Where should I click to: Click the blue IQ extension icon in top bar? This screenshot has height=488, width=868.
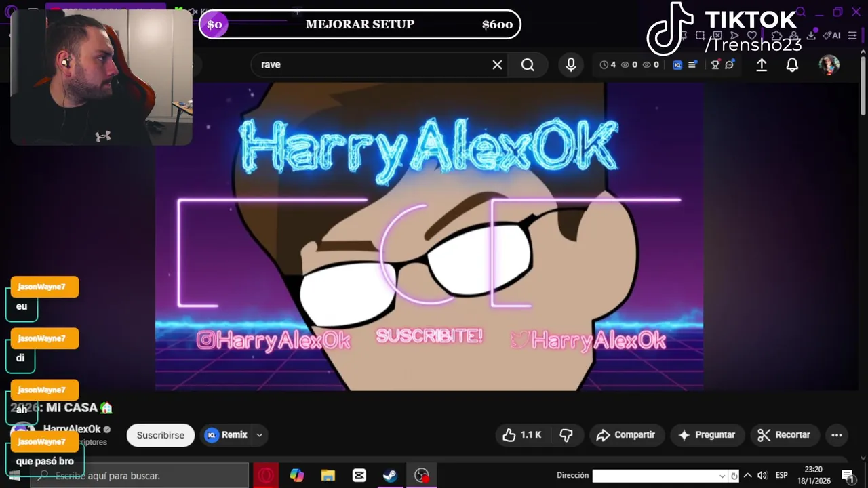[x=677, y=65]
